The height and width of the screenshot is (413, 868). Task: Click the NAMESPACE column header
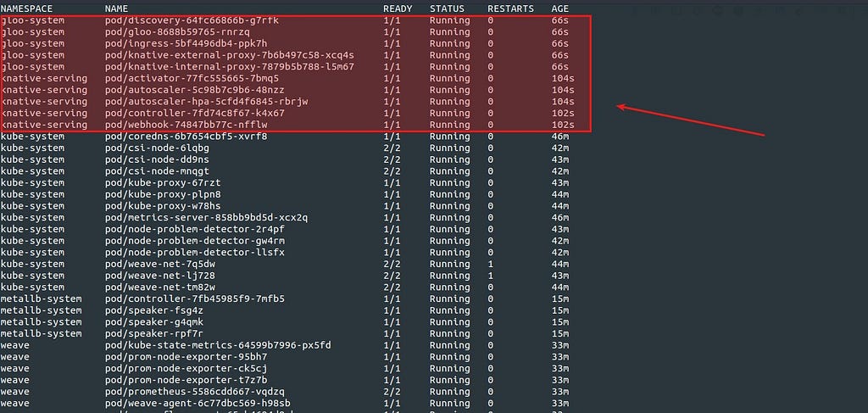point(26,8)
